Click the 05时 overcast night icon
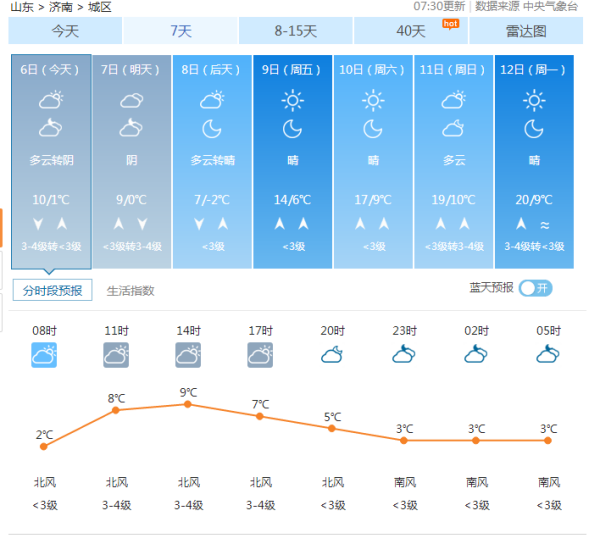 [x=548, y=354]
